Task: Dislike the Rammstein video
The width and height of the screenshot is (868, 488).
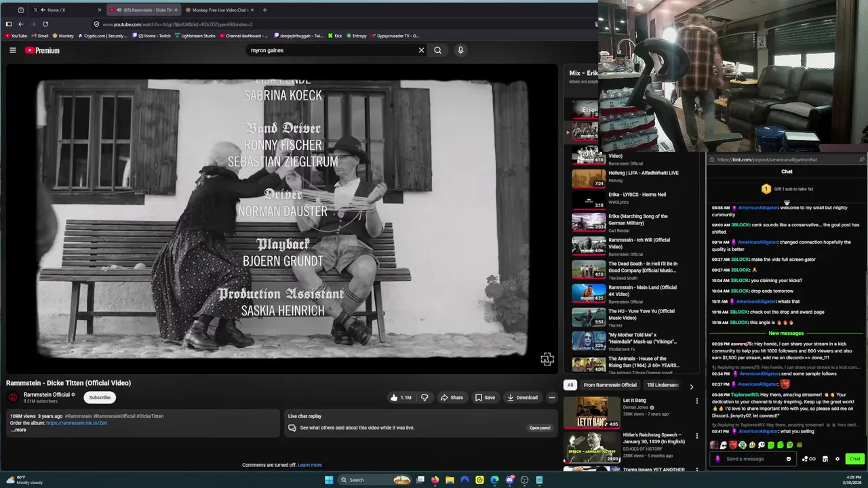Action: pos(425,398)
